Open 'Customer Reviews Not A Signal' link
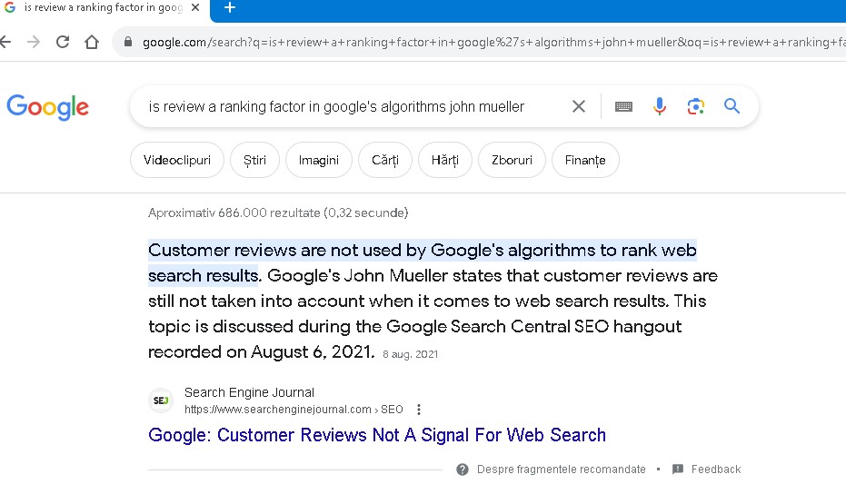 (377, 435)
